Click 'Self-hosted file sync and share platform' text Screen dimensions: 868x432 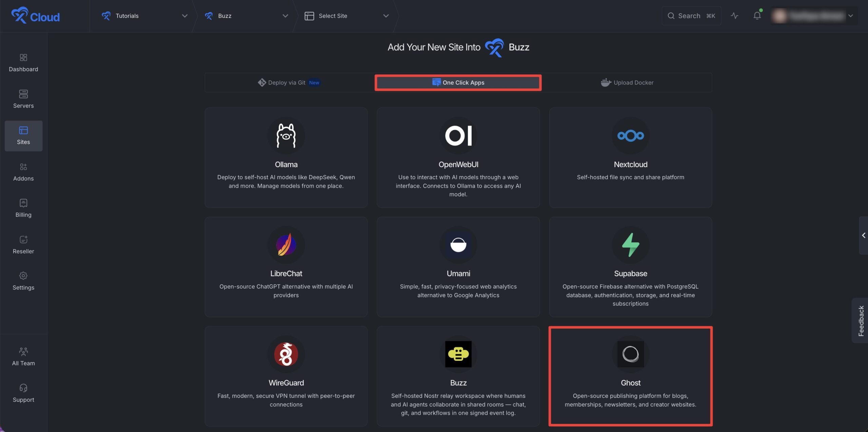[631, 177]
